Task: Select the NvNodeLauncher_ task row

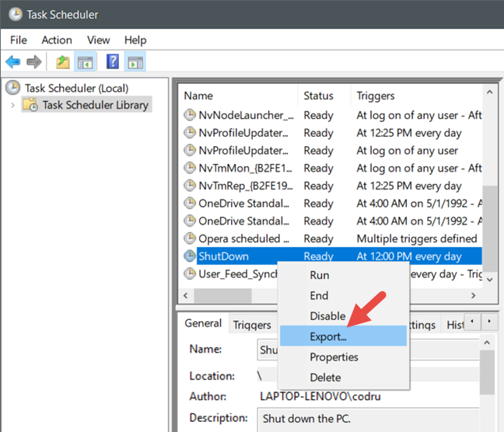Action: (331, 115)
